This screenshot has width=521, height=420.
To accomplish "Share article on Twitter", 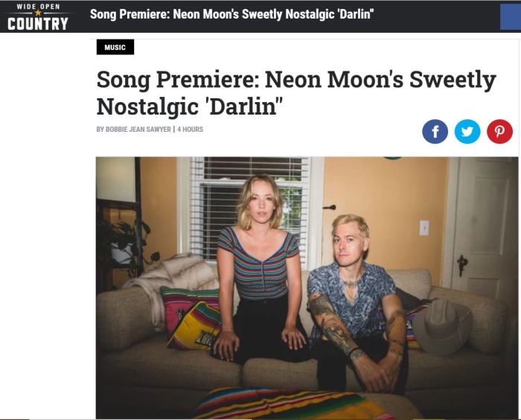I will click(x=467, y=131).
